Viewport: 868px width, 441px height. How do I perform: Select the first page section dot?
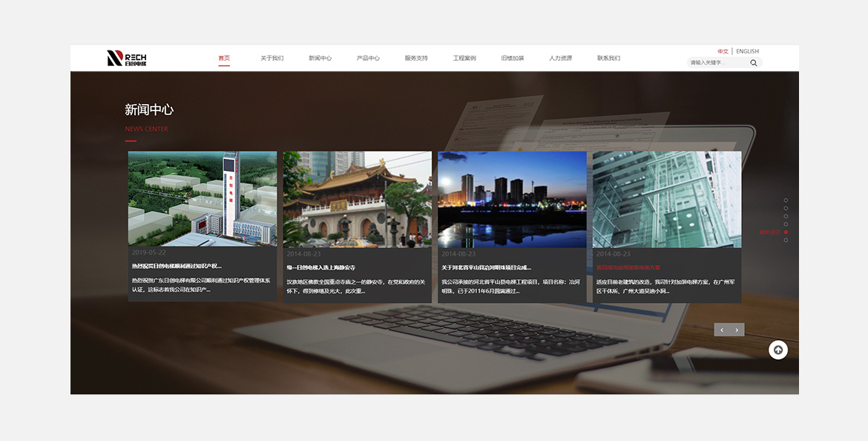click(x=786, y=200)
